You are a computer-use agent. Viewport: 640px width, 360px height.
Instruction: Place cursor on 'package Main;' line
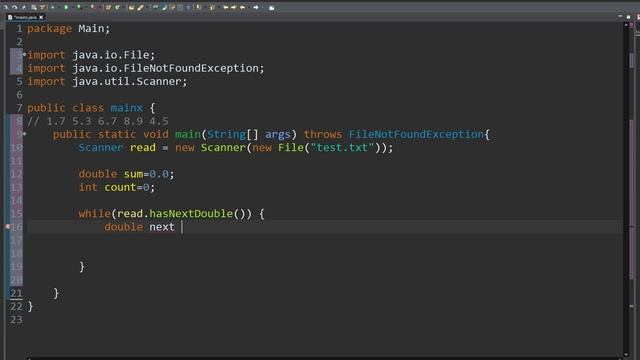click(x=69, y=29)
